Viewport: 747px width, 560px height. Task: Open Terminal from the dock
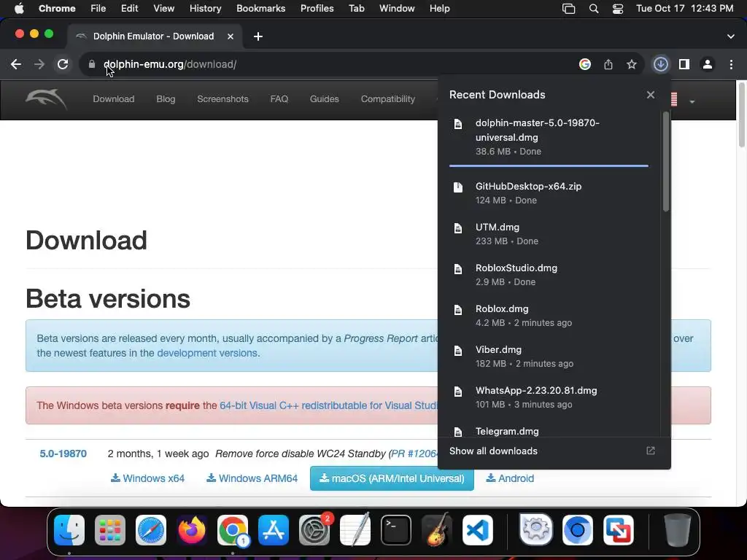point(396,530)
